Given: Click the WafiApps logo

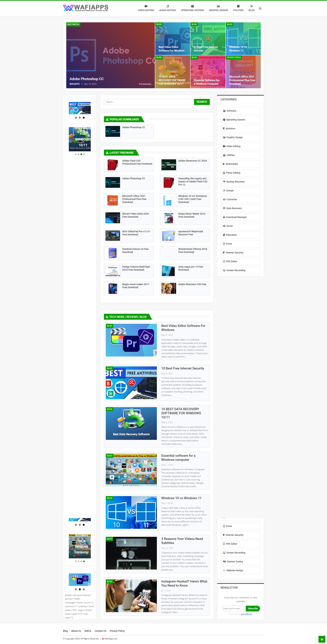Looking at the screenshot, I should coord(85,8).
